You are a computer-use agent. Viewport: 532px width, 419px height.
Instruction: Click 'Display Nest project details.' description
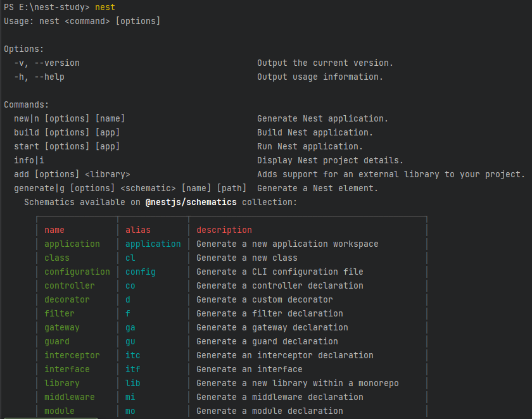click(330, 160)
